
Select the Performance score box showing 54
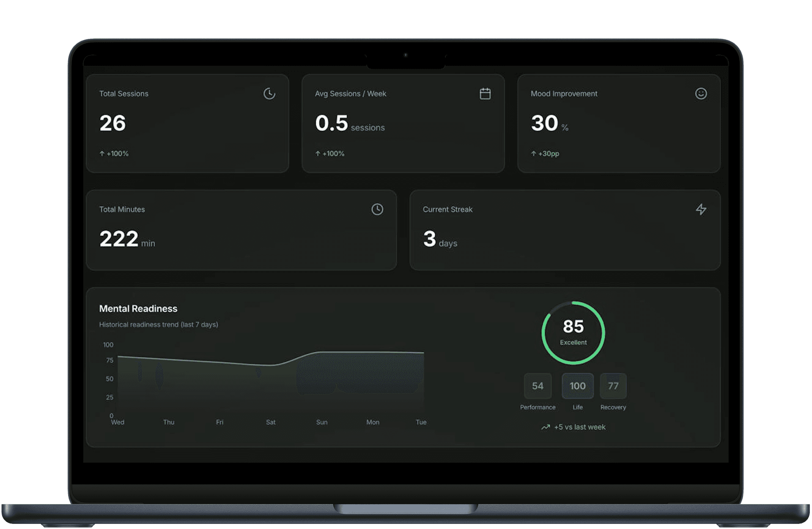pyautogui.click(x=537, y=386)
